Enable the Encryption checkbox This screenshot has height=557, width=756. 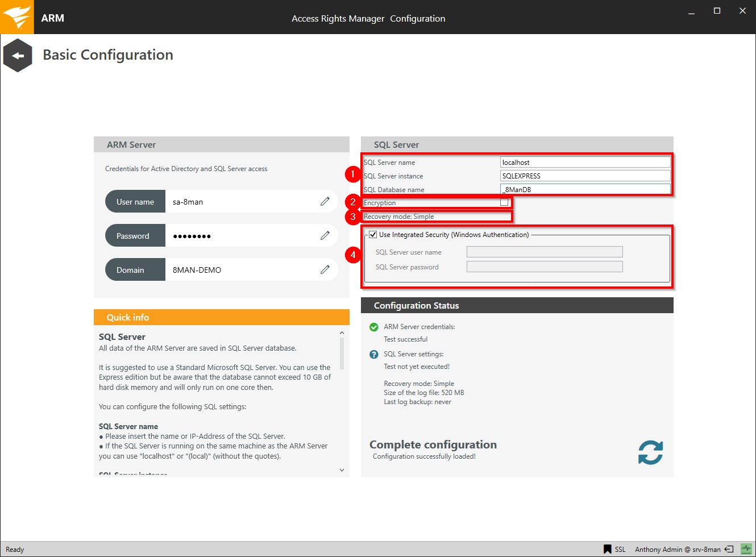coord(504,202)
